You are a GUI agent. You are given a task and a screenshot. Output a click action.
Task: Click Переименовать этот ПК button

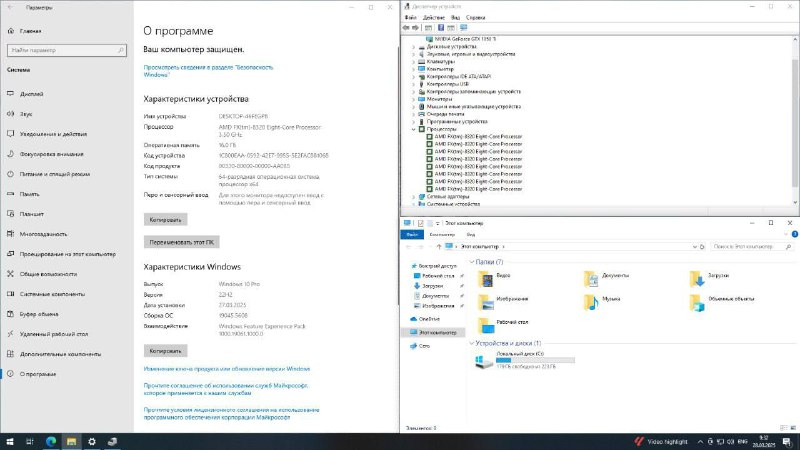179,242
